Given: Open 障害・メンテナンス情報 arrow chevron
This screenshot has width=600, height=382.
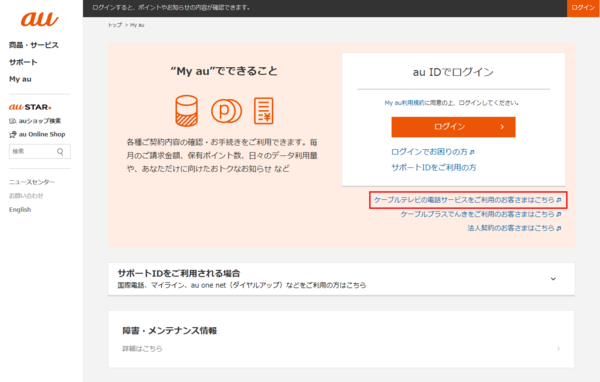Looking at the screenshot, I should tap(558, 348).
